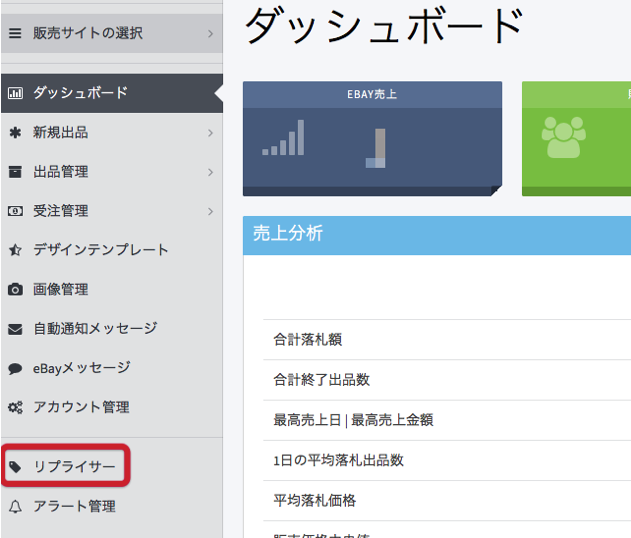The width and height of the screenshot is (631, 538).
Task: Click the bell icon beside アラート管理
Action: (x=15, y=507)
